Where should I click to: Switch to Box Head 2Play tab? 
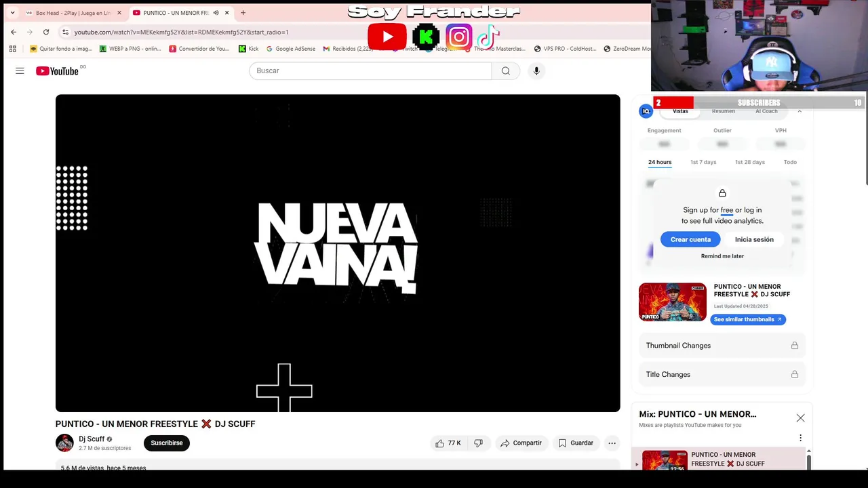click(x=73, y=13)
